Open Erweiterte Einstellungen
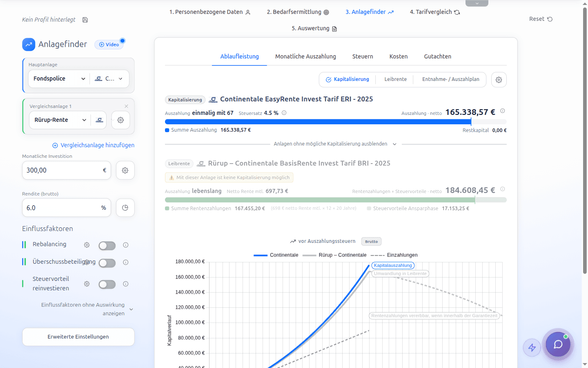 (x=78, y=337)
